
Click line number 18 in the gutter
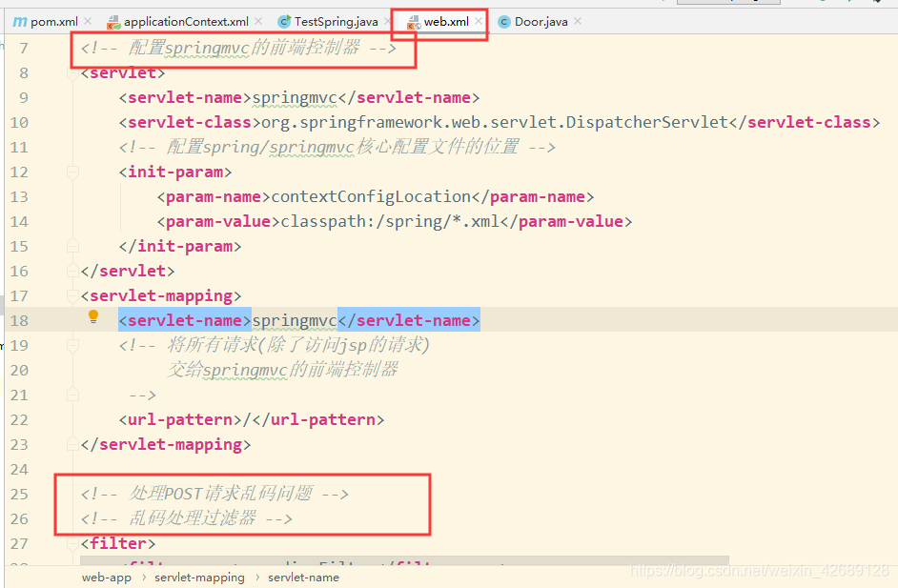(19, 320)
